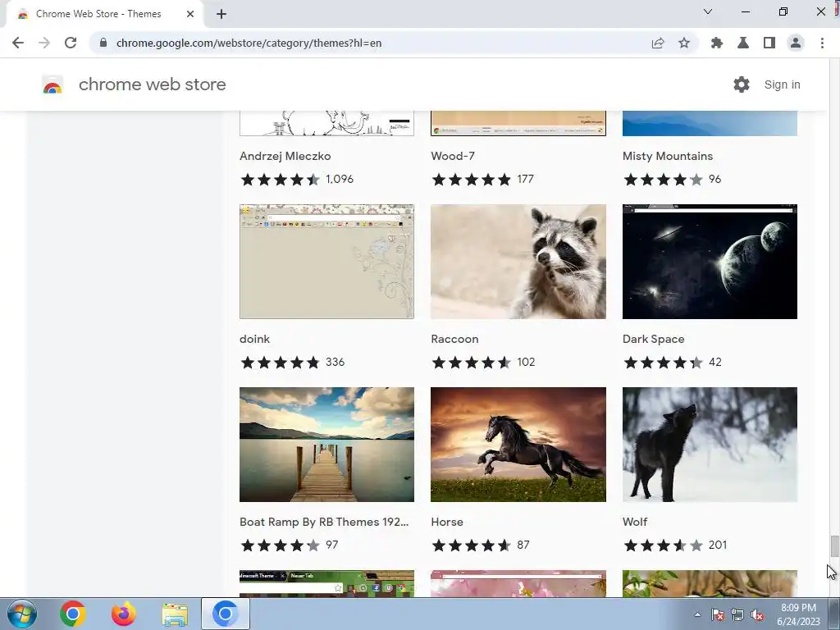Screen dimensions: 840x630
Task: Click the forward navigation arrow
Action: pyautogui.click(x=44, y=43)
